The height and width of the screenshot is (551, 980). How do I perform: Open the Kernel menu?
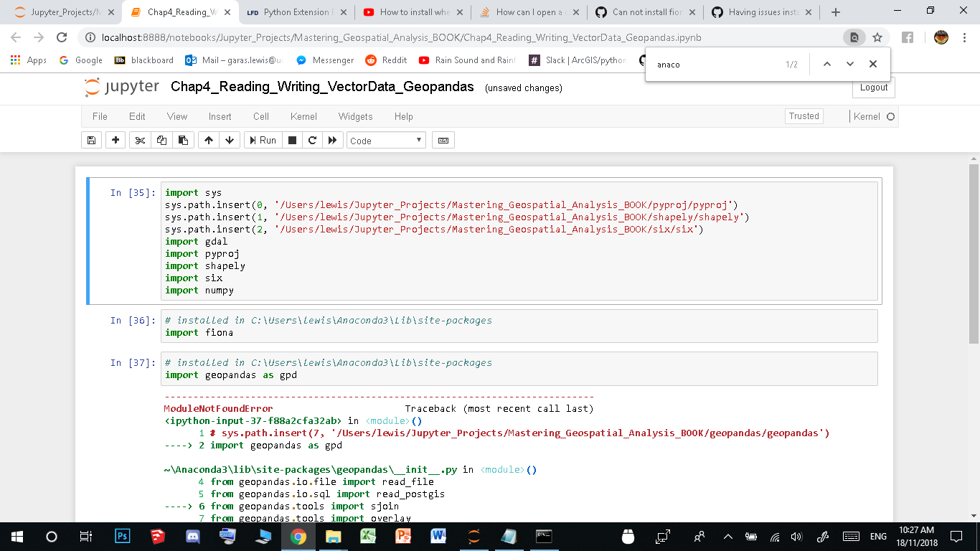click(x=303, y=116)
